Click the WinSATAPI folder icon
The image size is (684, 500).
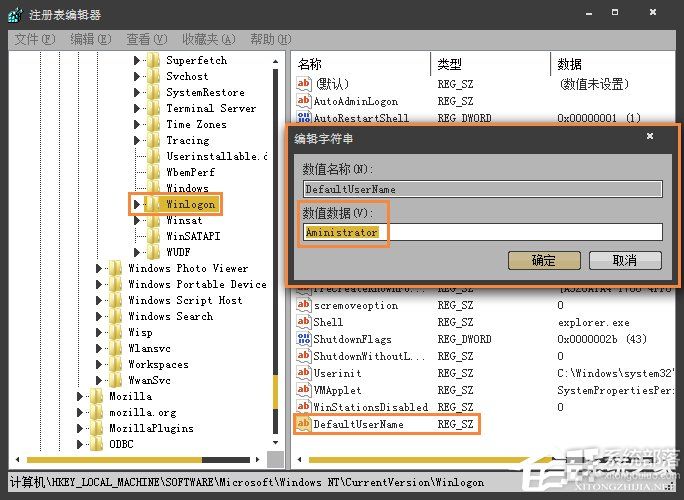pos(153,236)
